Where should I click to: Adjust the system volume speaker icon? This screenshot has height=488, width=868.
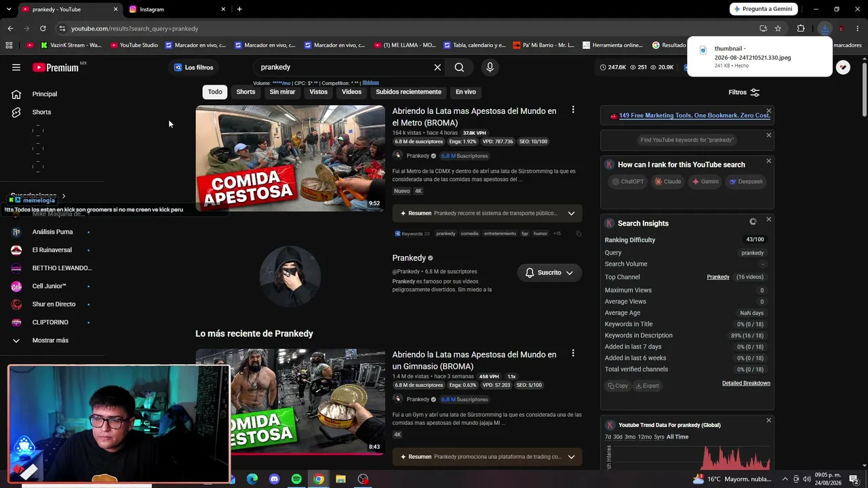click(808, 479)
